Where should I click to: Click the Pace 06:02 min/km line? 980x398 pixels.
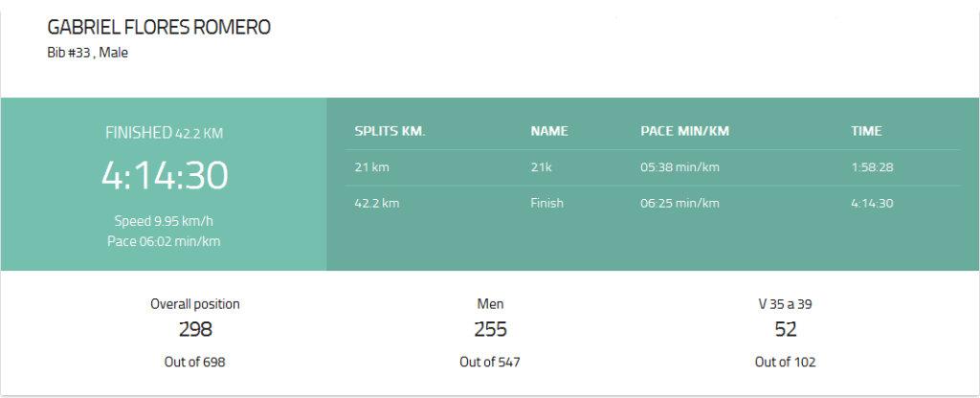click(x=164, y=240)
